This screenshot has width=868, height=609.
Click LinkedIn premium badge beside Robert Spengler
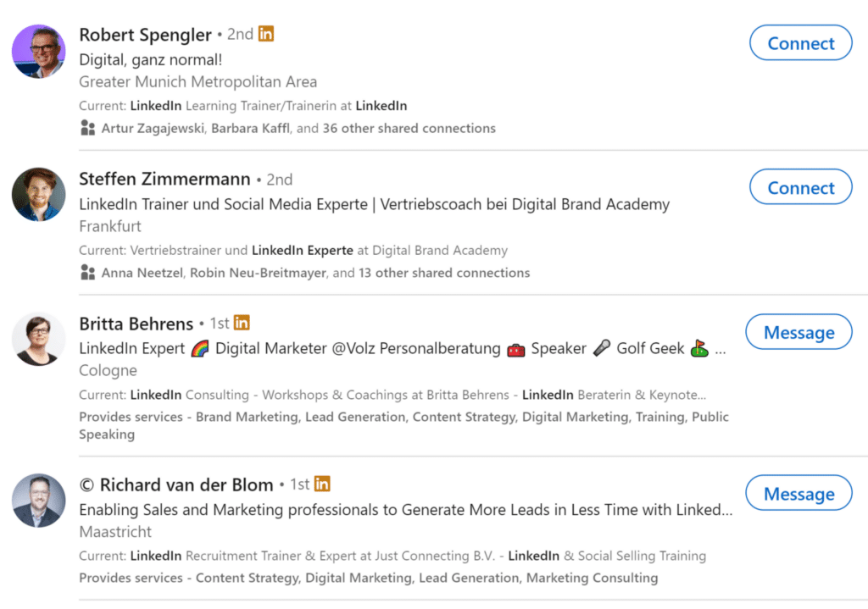pyautogui.click(x=265, y=34)
